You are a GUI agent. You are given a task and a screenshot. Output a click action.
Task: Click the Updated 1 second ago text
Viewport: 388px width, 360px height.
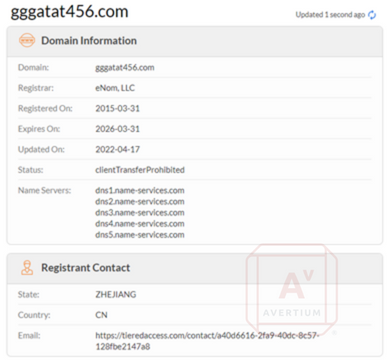pos(330,15)
